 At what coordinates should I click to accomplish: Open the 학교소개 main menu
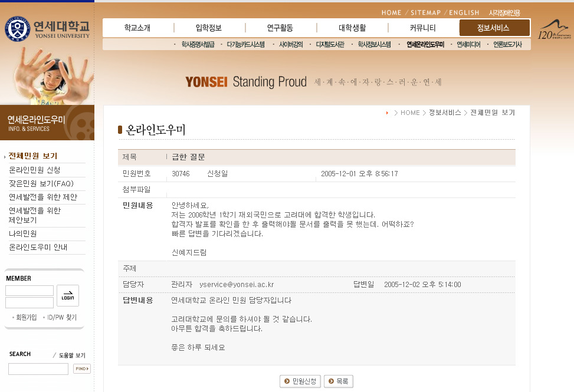(137, 28)
